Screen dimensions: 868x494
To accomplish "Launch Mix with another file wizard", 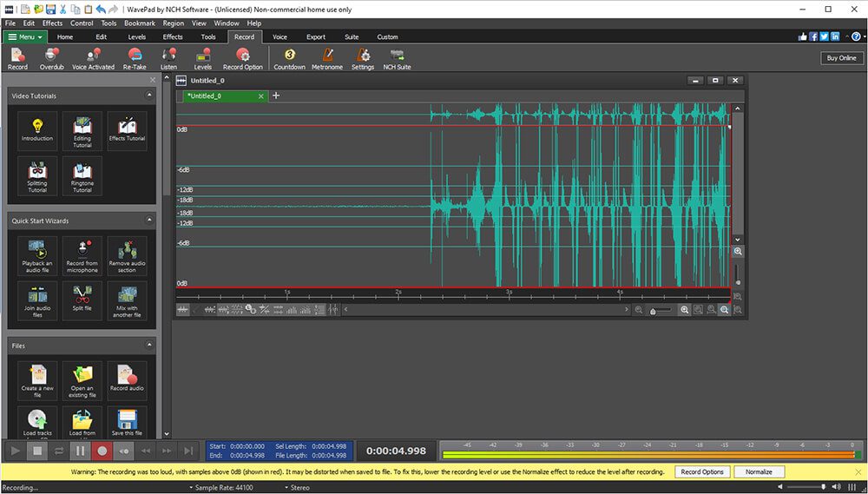I will tap(127, 300).
